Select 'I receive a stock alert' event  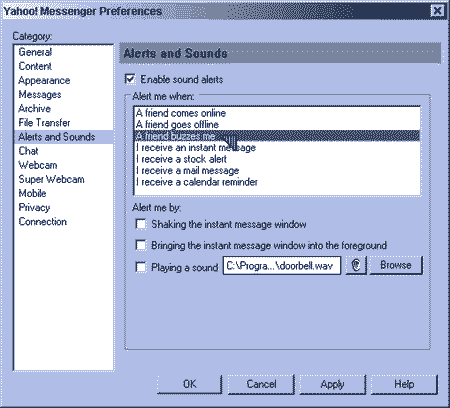277,159
